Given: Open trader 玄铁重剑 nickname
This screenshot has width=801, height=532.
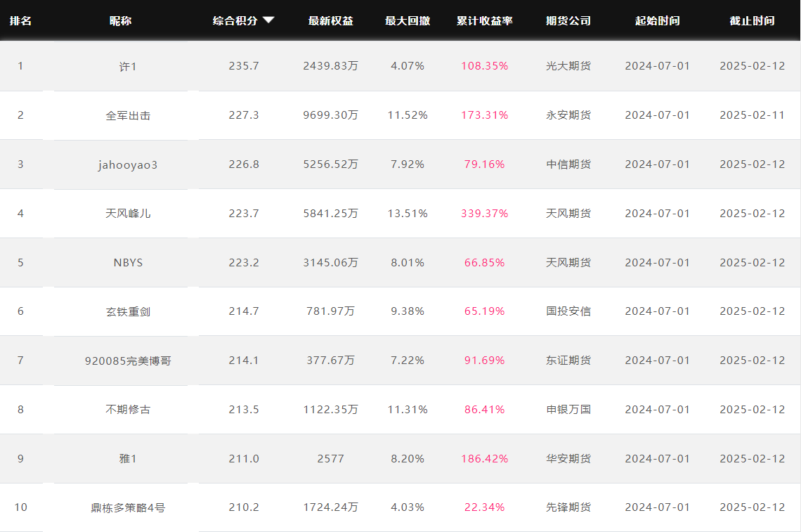Looking at the screenshot, I should [128, 312].
